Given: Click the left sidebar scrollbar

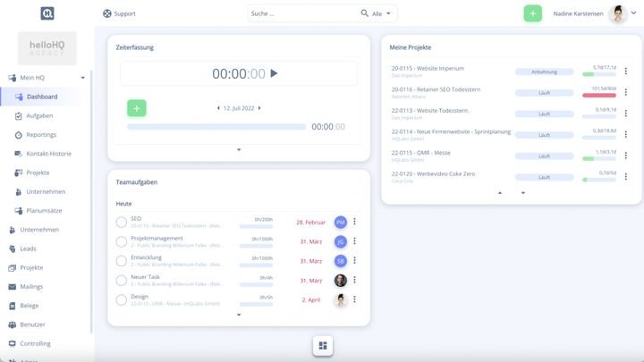Looking at the screenshot, I should 91,201.
